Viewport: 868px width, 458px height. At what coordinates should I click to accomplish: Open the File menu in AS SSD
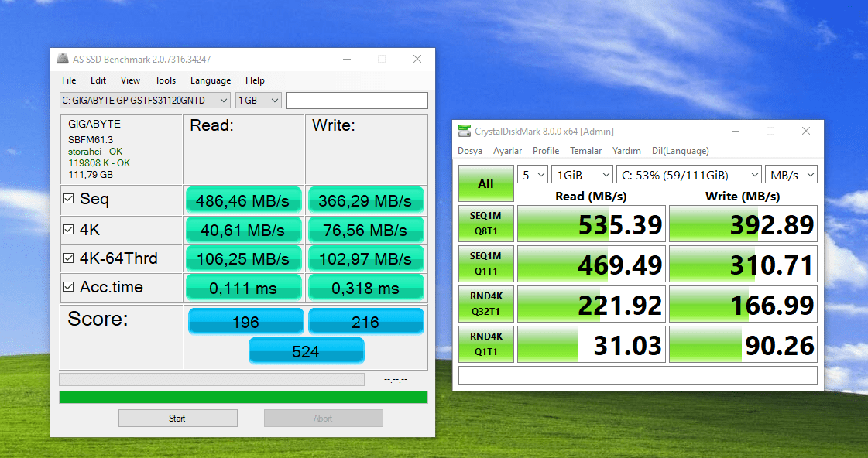(x=69, y=80)
